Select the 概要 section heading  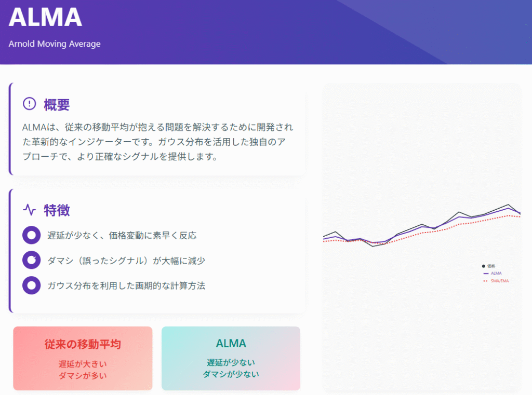pyautogui.click(x=57, y=104)
